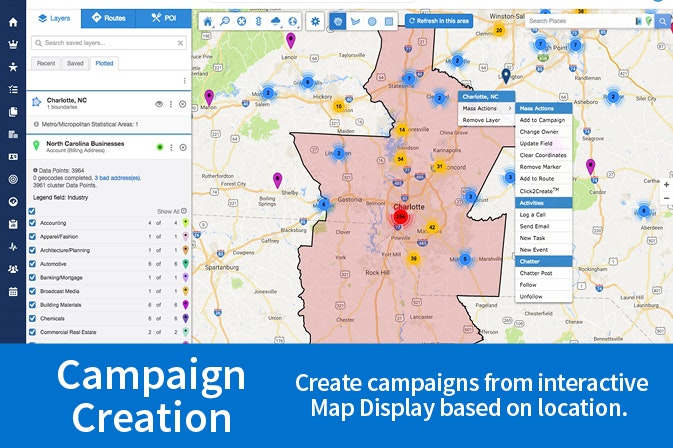The width and height of the screenshot is (673, 448).
Task: Open the calendar icon in left sidebar
Action: [x=13, y=292]
